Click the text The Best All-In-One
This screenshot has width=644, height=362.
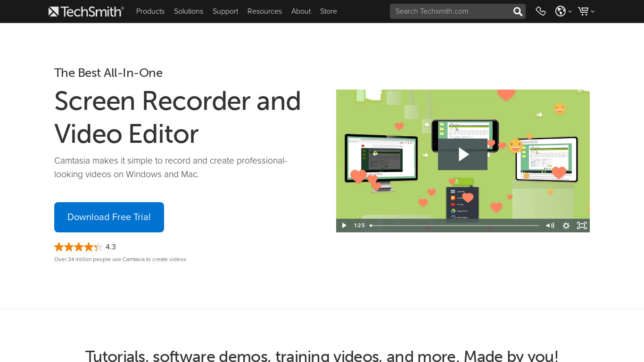(x=108, y=73)
